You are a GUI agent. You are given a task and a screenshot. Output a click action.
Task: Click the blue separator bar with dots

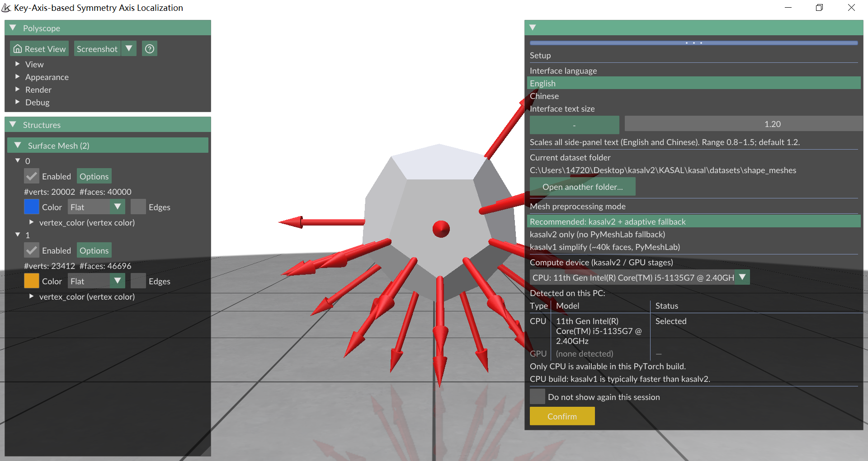[x=694, y=43]
